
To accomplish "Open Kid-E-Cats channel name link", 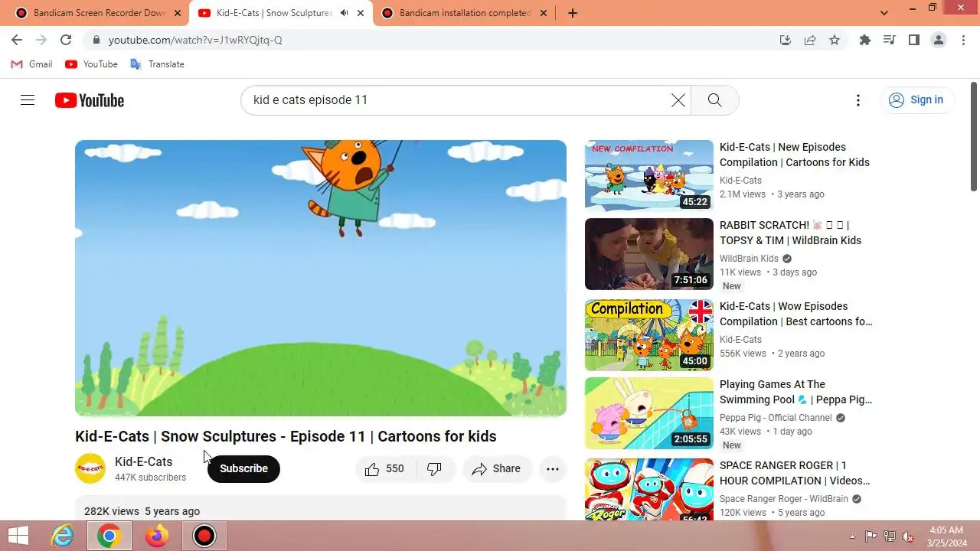I will click(144, 461).
